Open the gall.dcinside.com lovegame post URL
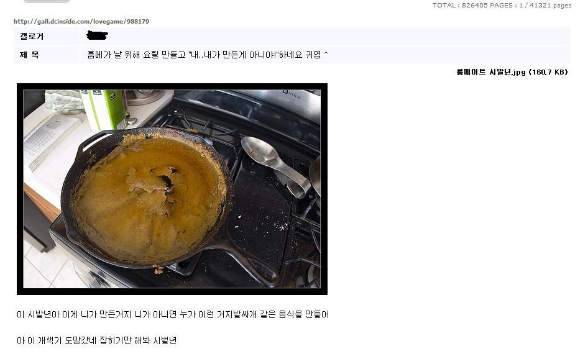588x364 pixels. click(81, 21)
